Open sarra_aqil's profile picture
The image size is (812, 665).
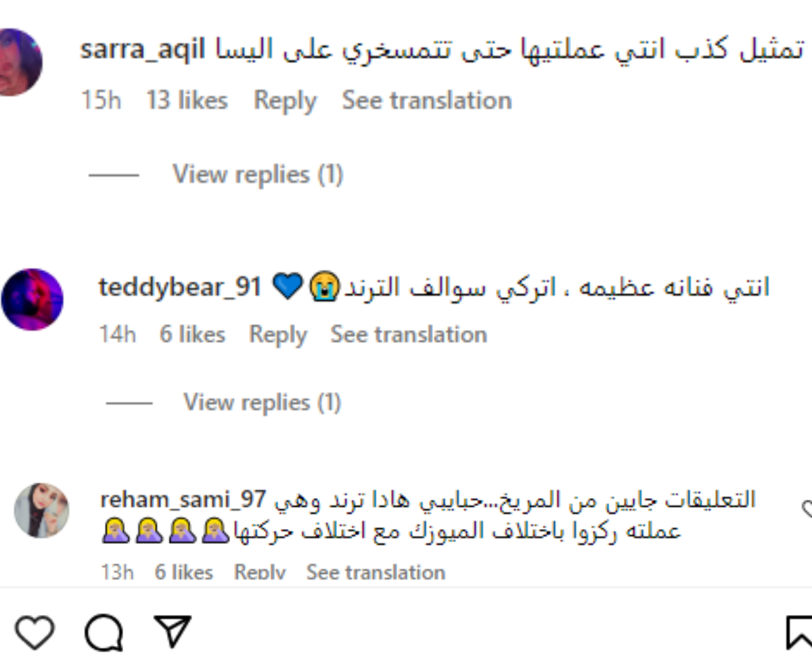16,62
